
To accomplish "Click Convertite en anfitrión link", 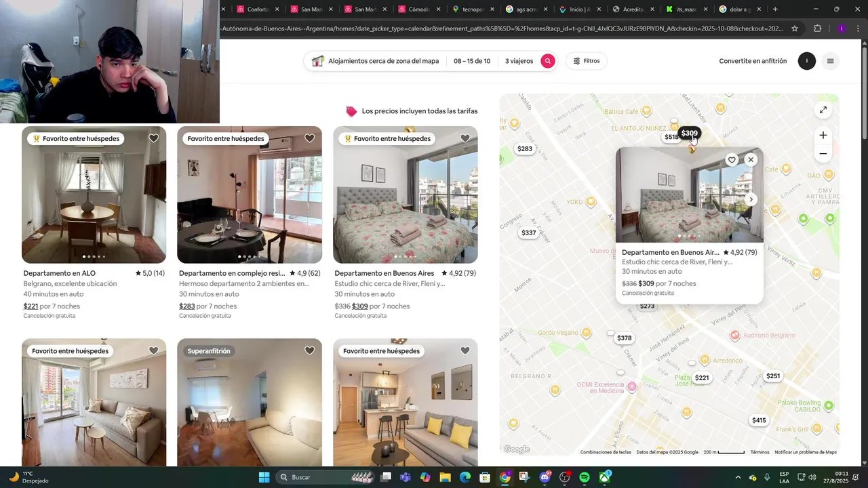I will pyautogui.click(x=753, y=61).
